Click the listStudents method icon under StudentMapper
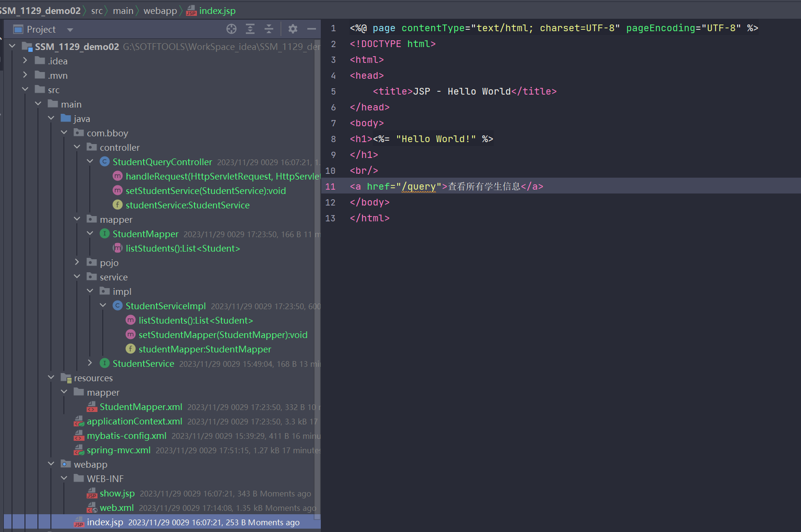This screenshot has height=532, width=801. 118,248
